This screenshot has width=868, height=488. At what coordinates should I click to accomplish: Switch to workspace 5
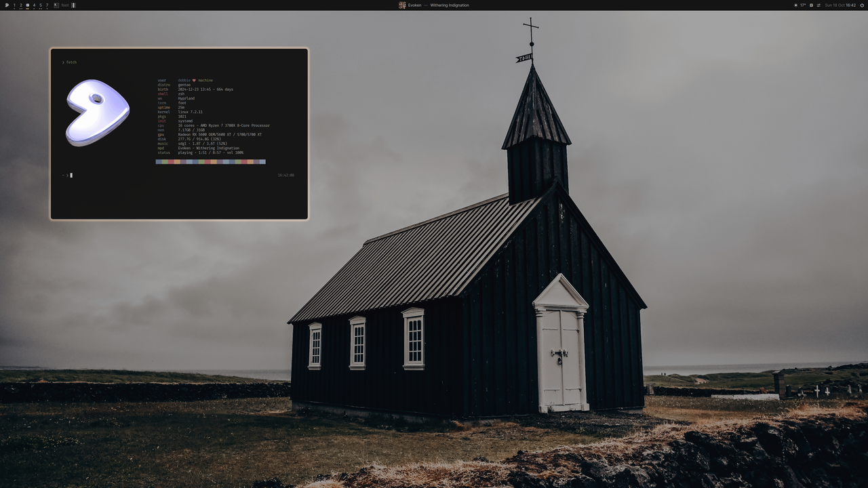click(40, 5)
